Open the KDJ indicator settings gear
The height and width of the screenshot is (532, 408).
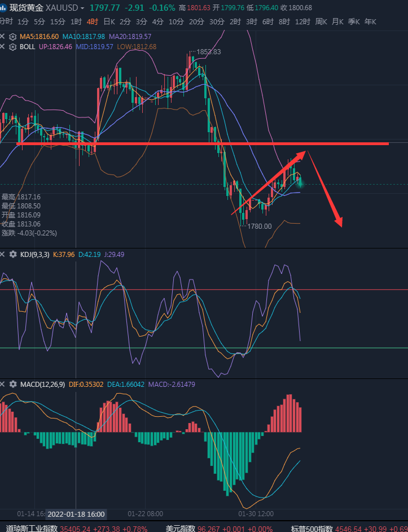[x=13, y=255]
